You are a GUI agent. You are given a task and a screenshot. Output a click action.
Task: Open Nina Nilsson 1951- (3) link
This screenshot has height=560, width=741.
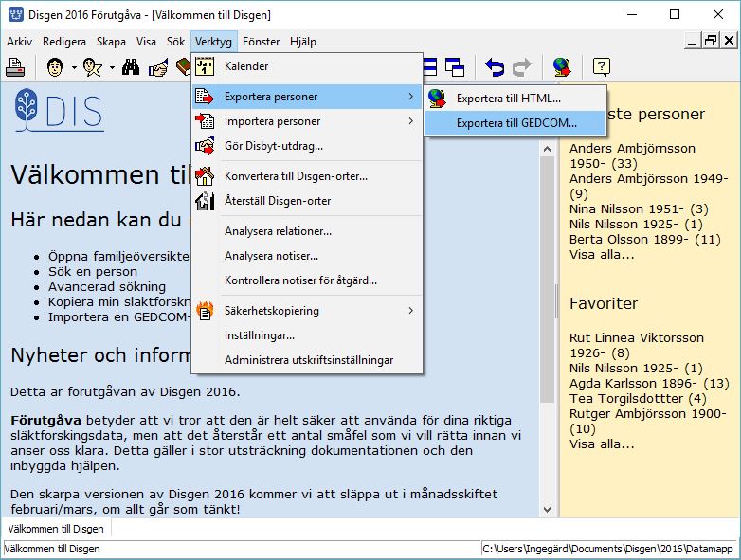point(639,208)
